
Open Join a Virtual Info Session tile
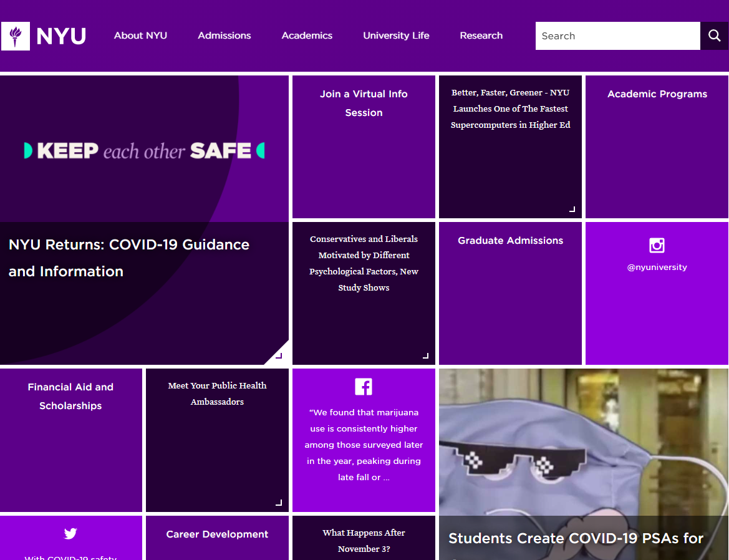coord(364,147)
